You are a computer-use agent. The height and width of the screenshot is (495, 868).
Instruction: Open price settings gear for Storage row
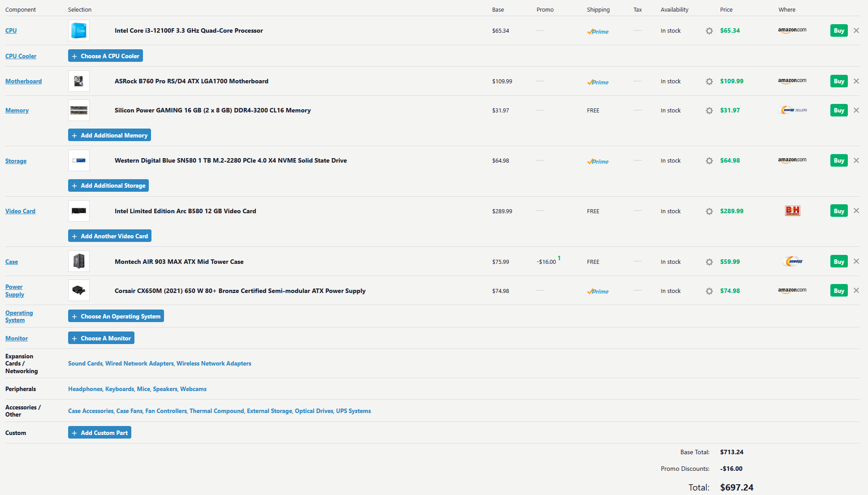709,161
